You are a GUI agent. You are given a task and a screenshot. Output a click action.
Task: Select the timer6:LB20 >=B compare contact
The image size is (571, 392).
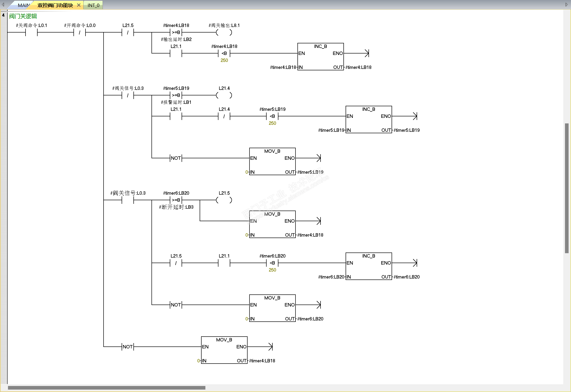point(176,200)
